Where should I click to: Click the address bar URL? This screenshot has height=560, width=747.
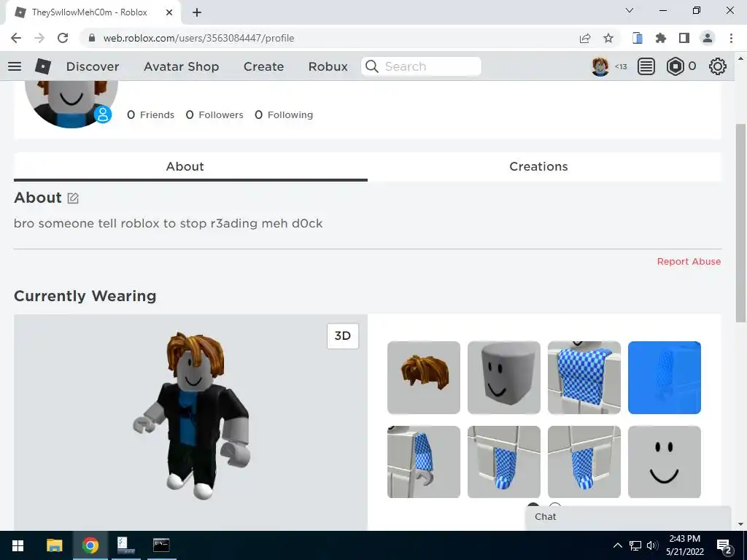198,38
